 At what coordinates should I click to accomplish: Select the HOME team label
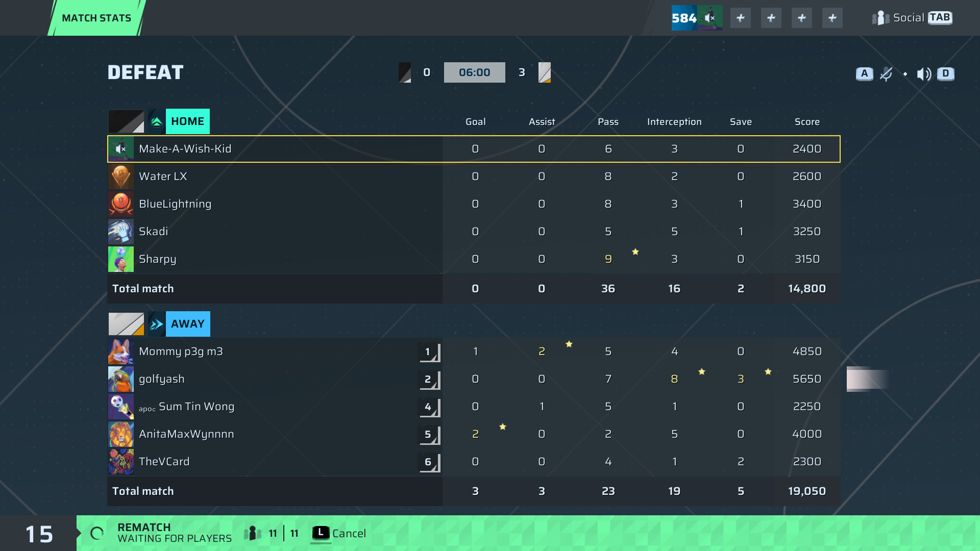[187, 121]
